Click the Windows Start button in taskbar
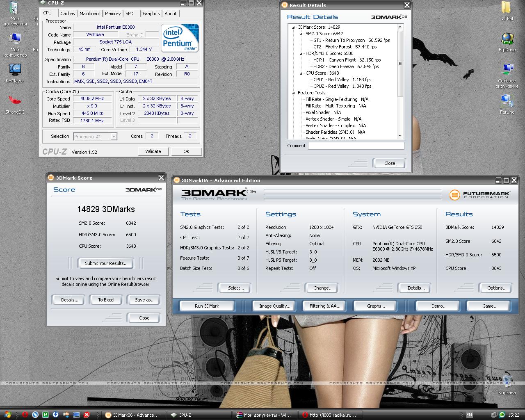The height and width of the screenshot is (420, 525). point(7,415)
